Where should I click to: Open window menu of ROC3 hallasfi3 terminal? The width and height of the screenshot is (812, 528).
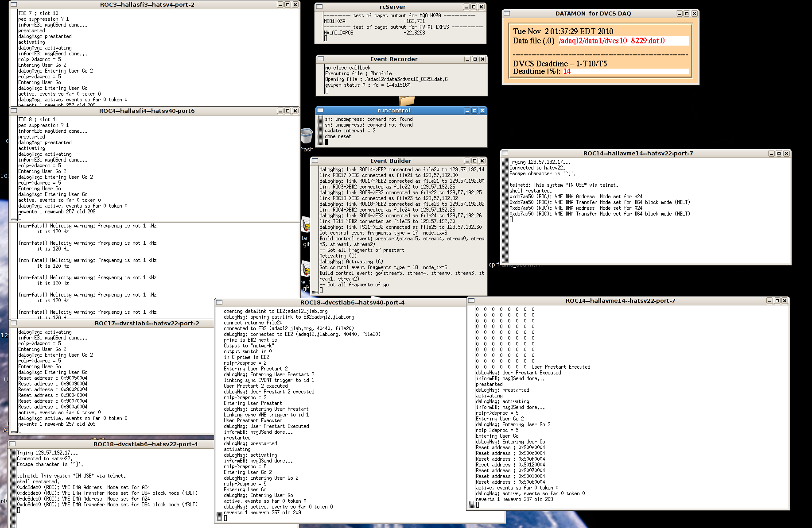click(x=14, y=4)
